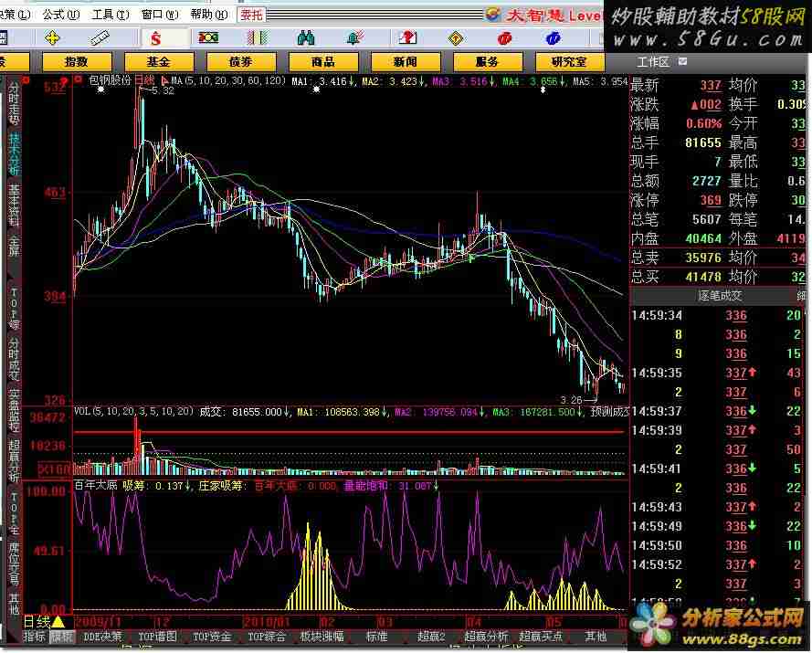Click the red flag marker before MA label
Image resolution: width=812 pixels, height=653 pixels.
[164, 80]
